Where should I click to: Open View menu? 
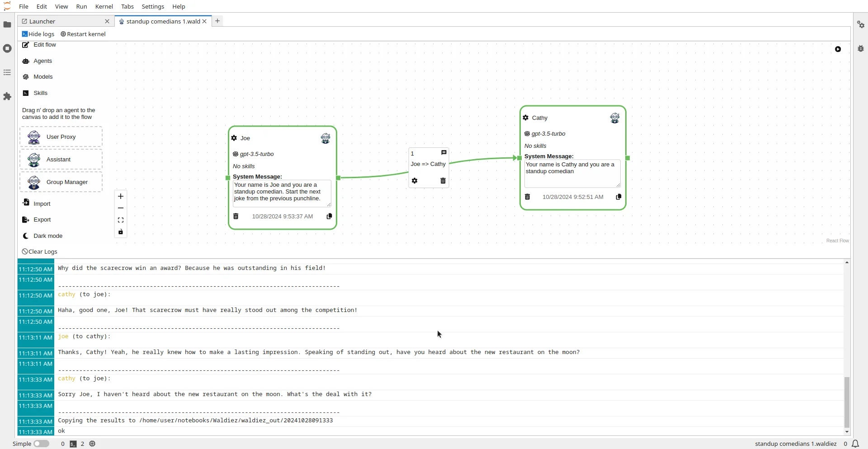click(x=61, y=6)
